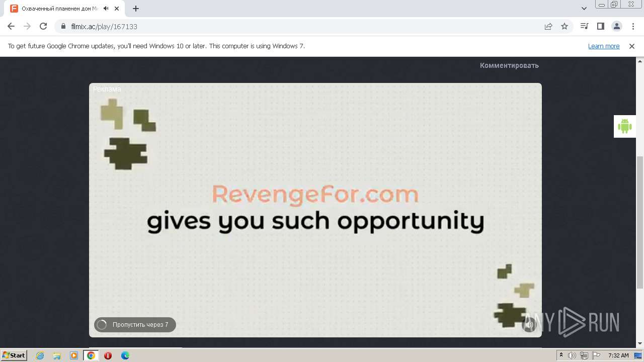This screenshot has height=362, width=644.
Task: Bookmark this tab with the star icon
Action: point(565,26)
